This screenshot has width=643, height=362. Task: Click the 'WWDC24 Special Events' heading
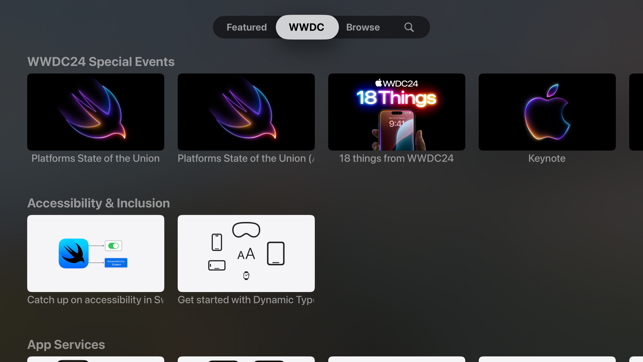coord(101,62)
